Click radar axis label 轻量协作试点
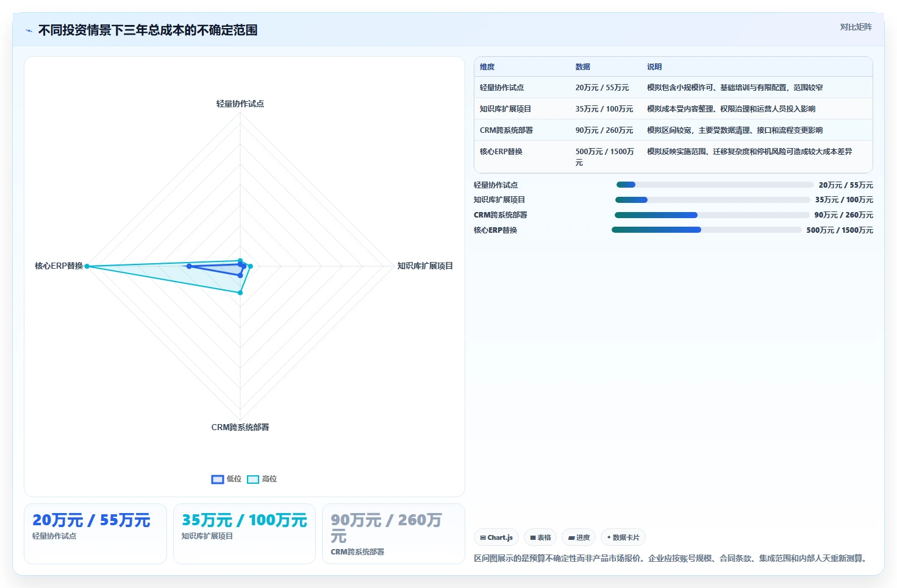Screen dimensions: 897x588 point(240,104)
